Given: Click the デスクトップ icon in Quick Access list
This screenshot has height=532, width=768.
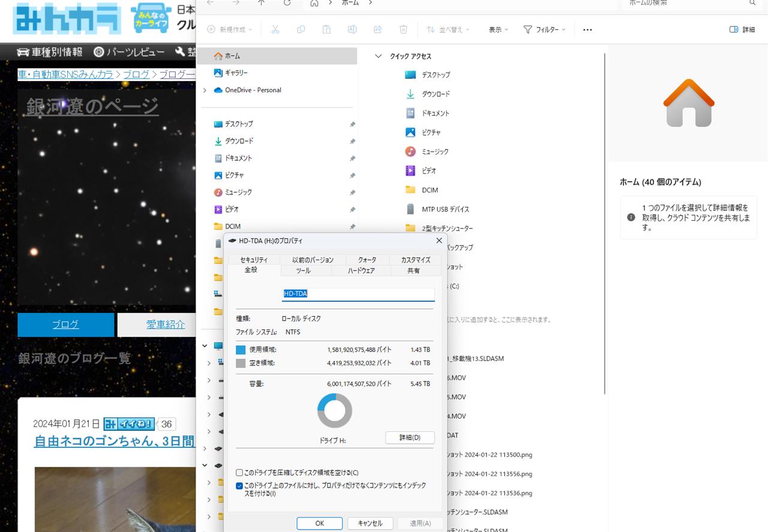Looking at the screenshot, I should click(410, 75).
